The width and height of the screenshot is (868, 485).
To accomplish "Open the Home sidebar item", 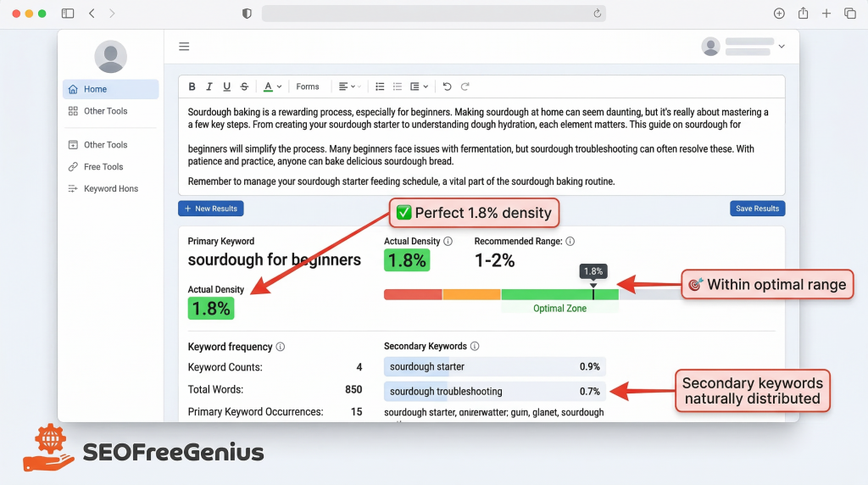I will [111, 89].
